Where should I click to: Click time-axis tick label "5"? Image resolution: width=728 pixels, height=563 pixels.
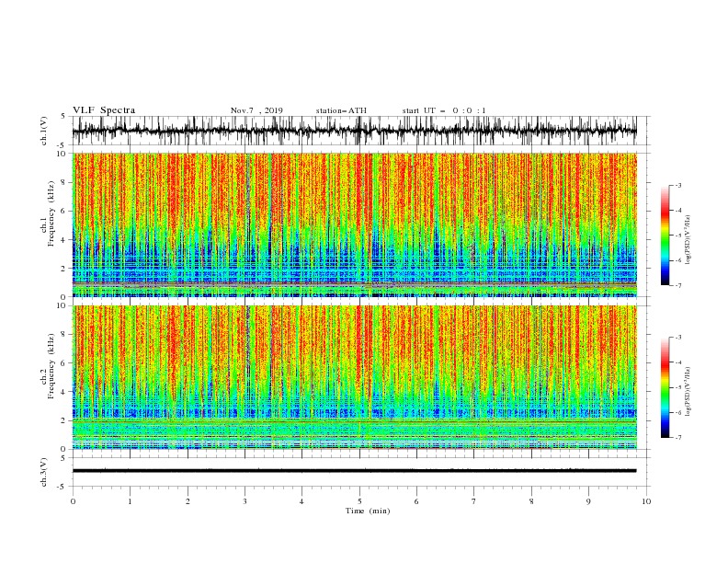point(359,501)
